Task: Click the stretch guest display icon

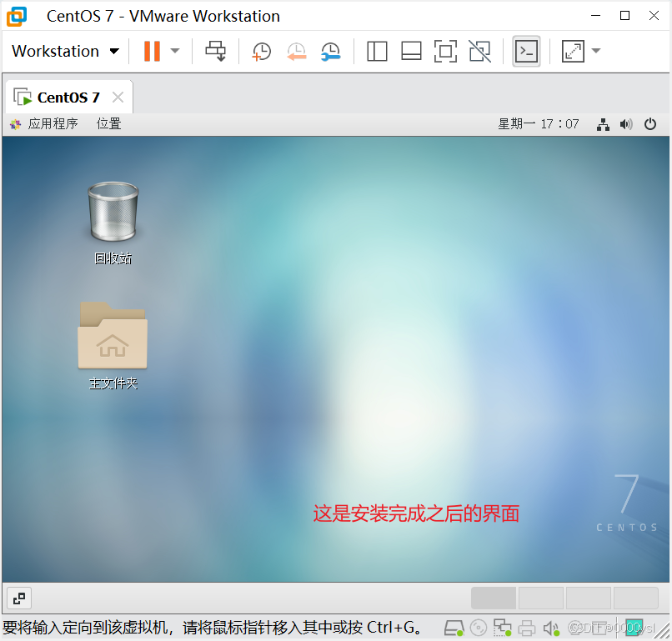Action: 573,51
